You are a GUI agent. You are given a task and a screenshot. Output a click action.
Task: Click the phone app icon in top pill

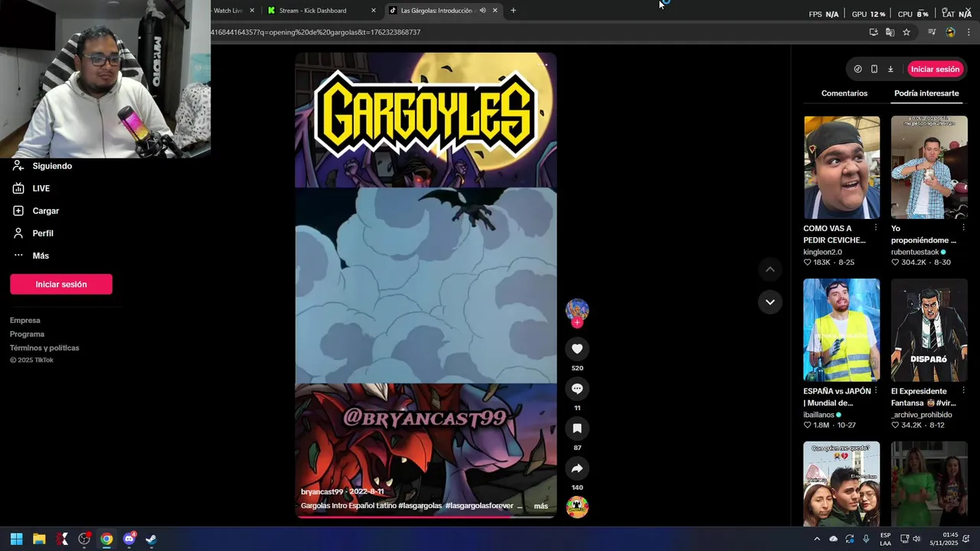[x=874, y=69]
